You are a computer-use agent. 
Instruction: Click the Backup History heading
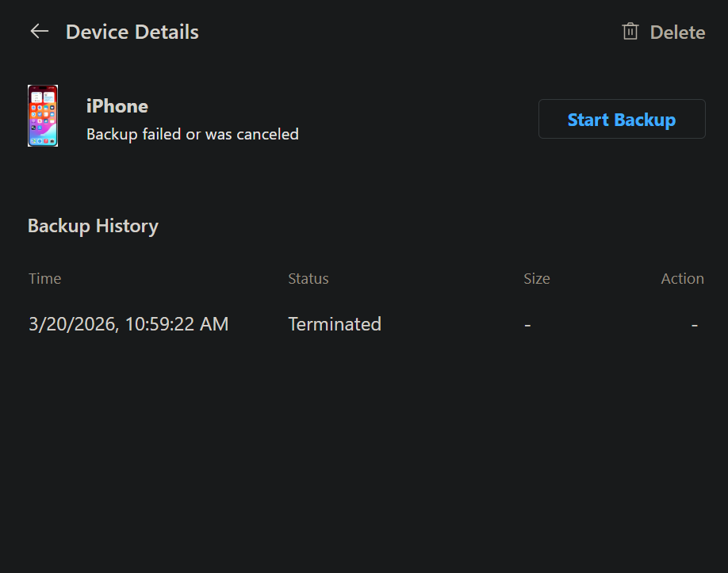coord(93,227)
